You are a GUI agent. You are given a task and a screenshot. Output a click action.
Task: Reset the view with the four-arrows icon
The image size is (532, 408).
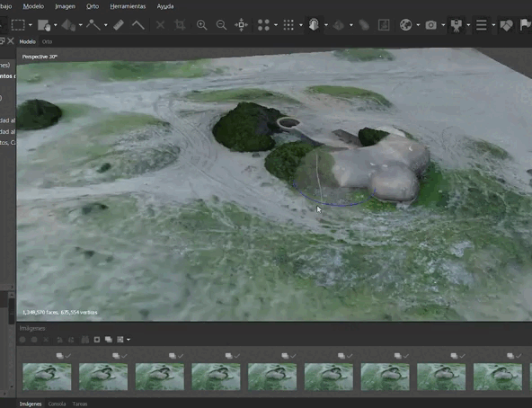click(x=241, y=25)
